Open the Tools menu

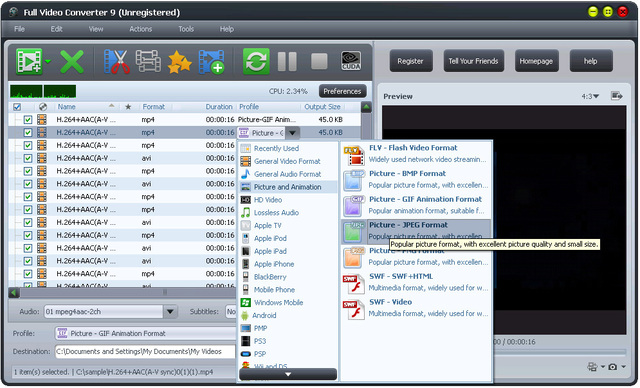(186, 29)
